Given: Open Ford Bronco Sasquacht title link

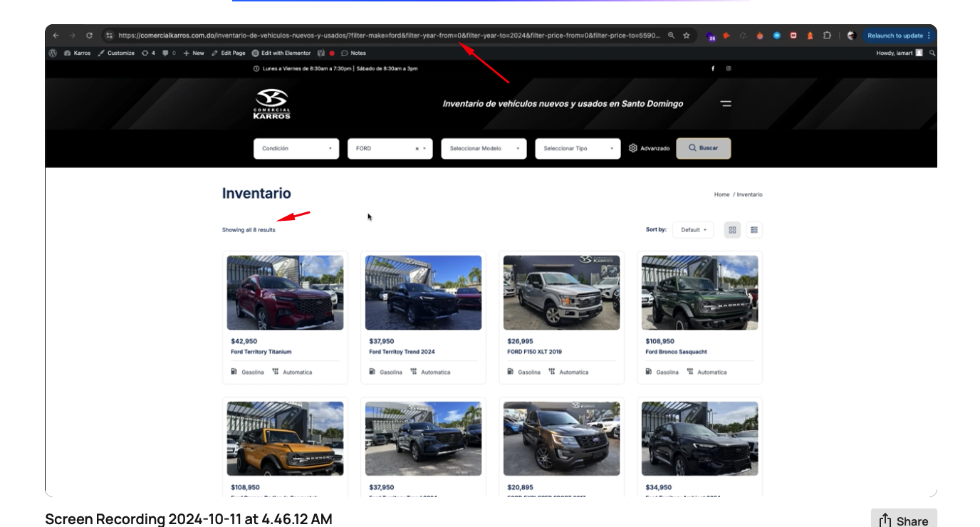Looking at the screenshot, I should (676, 352).
